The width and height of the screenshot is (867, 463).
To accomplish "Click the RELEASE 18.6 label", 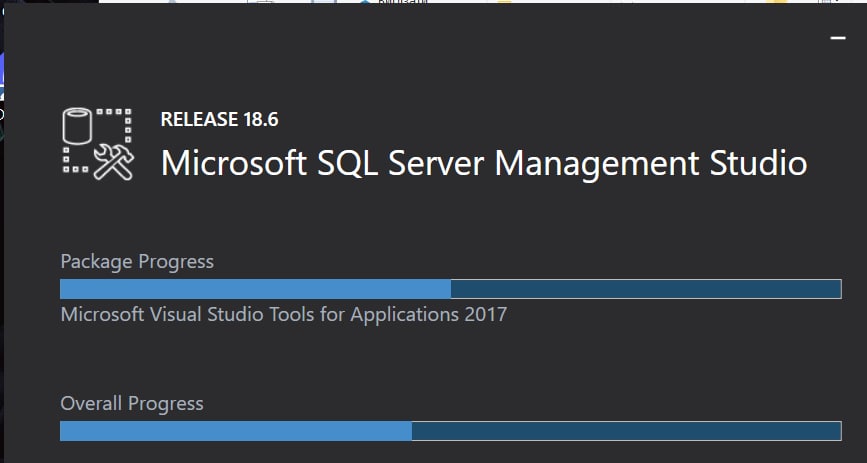I will pyautogui.click(x=219, y=120).
